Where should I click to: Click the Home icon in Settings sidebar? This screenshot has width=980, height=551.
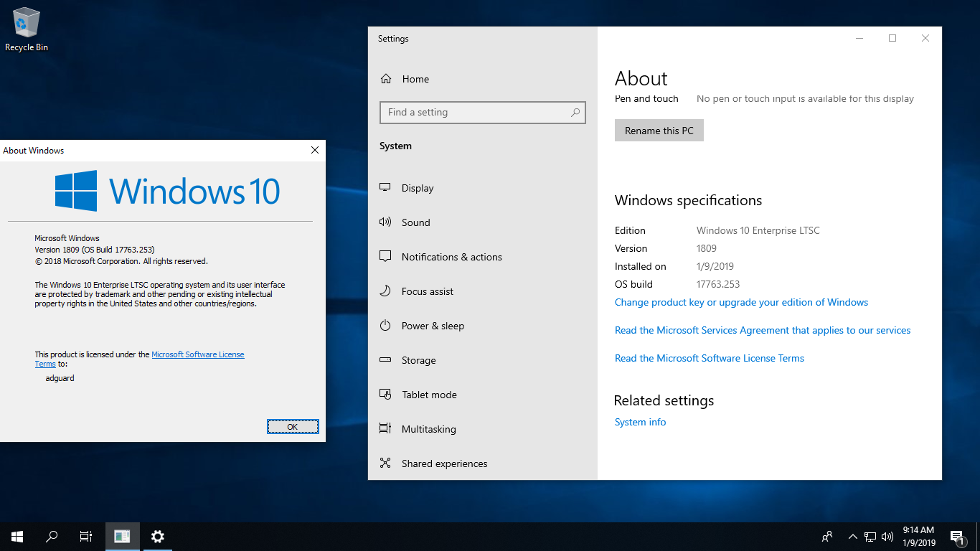point(386,79)
